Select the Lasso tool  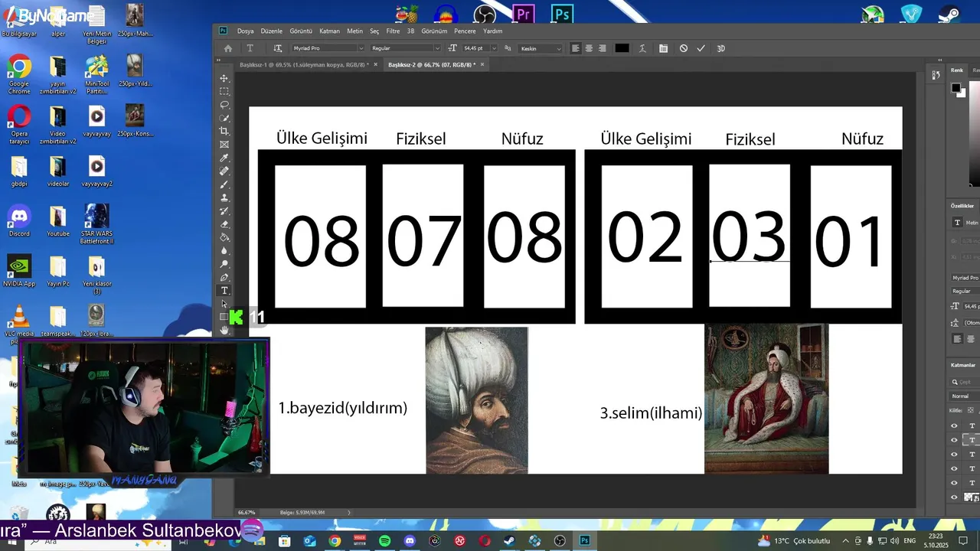tap(224, 104)
